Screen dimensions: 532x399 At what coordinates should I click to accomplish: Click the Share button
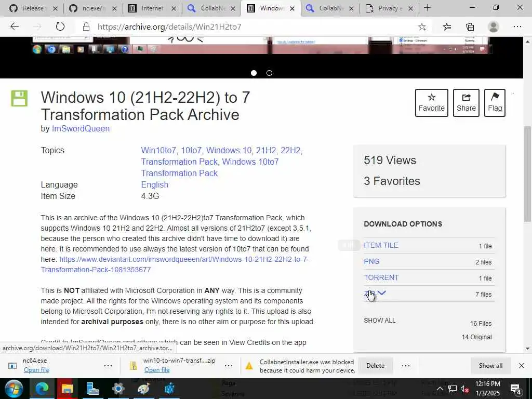click(x=466, y=103)
